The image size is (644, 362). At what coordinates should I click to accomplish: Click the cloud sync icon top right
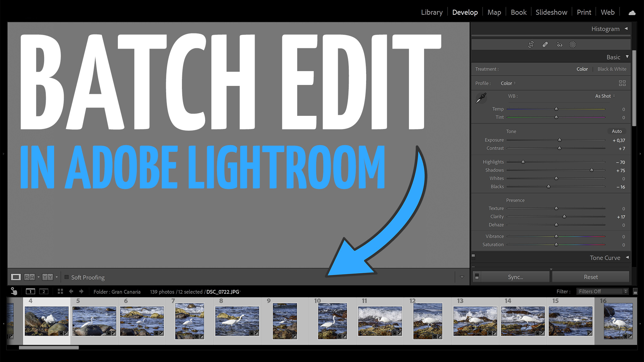(632, 12)
